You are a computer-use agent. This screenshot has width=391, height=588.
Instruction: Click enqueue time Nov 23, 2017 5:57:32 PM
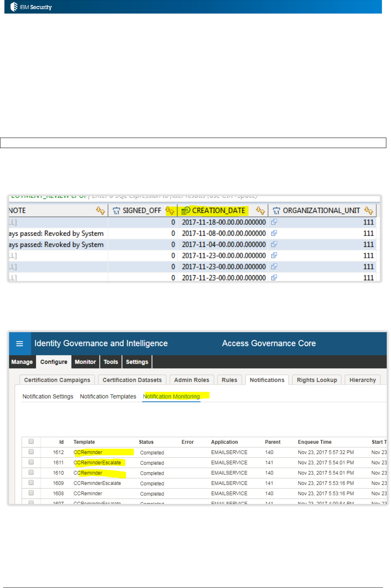pyautogui.click(x=326, y=452)
